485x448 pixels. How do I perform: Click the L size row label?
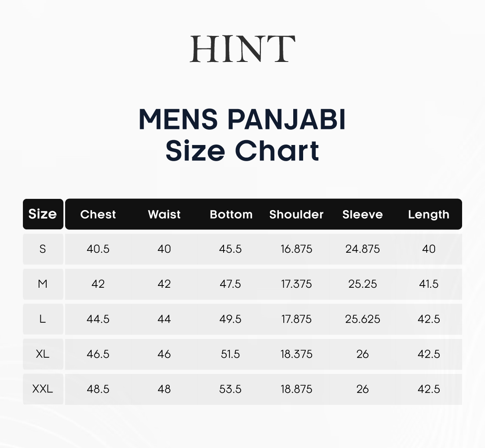(x=43, y=319)
